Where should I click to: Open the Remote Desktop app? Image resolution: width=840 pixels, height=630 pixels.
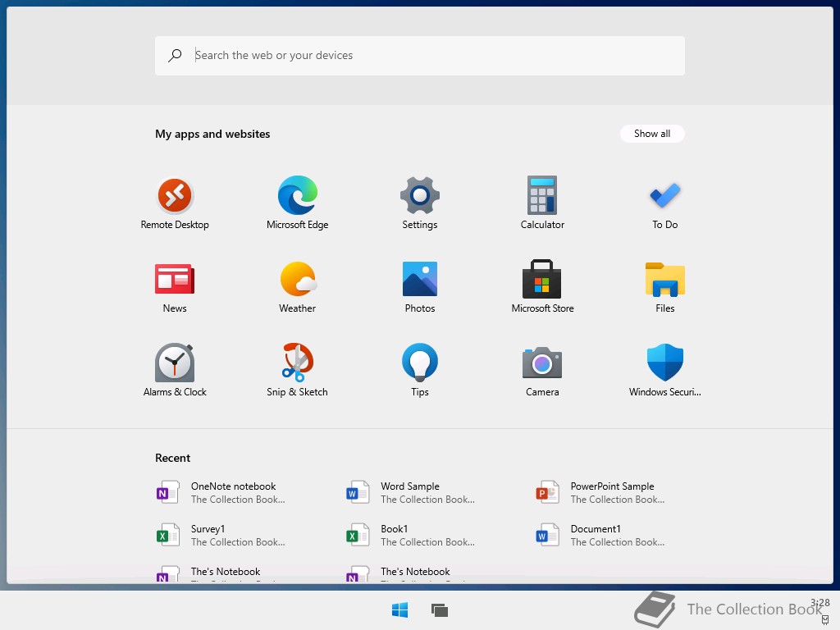click(x=175, y=203)
